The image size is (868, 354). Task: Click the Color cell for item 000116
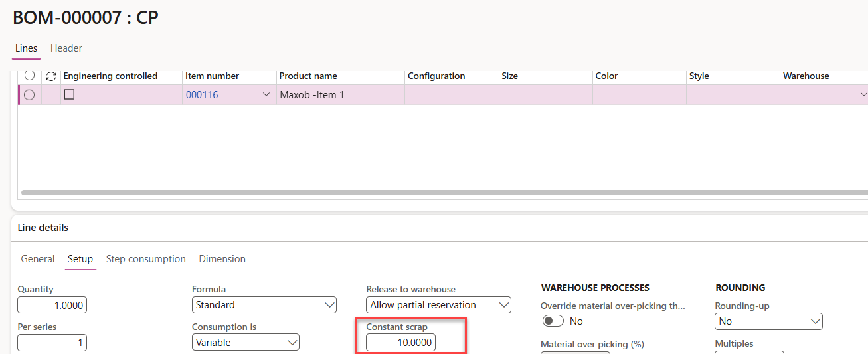640,95
